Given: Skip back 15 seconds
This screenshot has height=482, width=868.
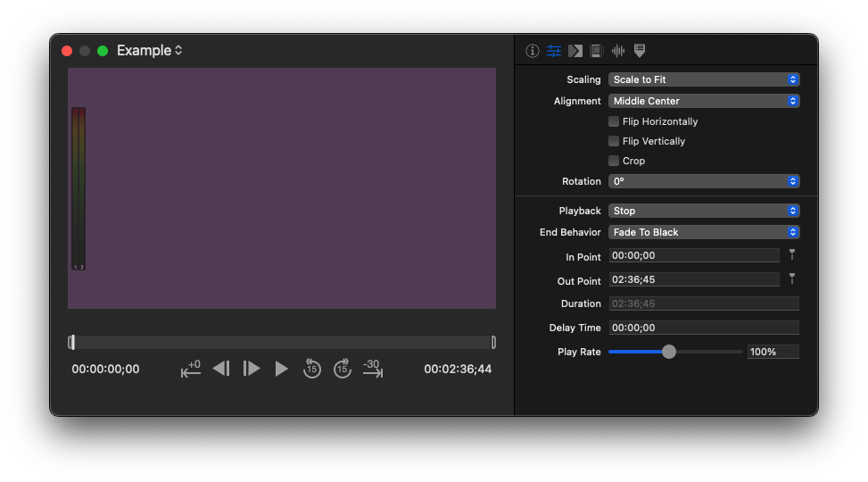Looking at the screenshot, I should click(311, 369).
